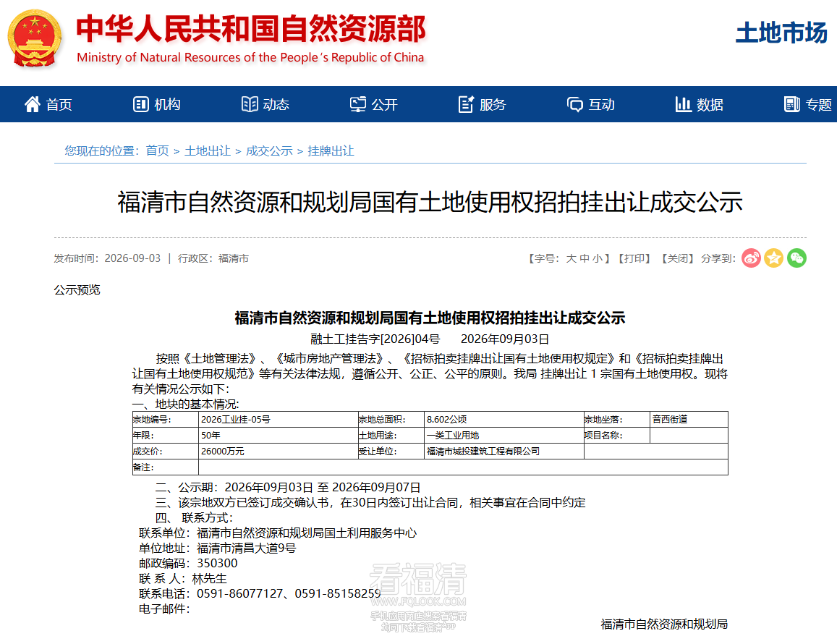Click the speech bubble icon beside 互动
The width and height of the screenshot is (837, 644).
pos(575,104)
